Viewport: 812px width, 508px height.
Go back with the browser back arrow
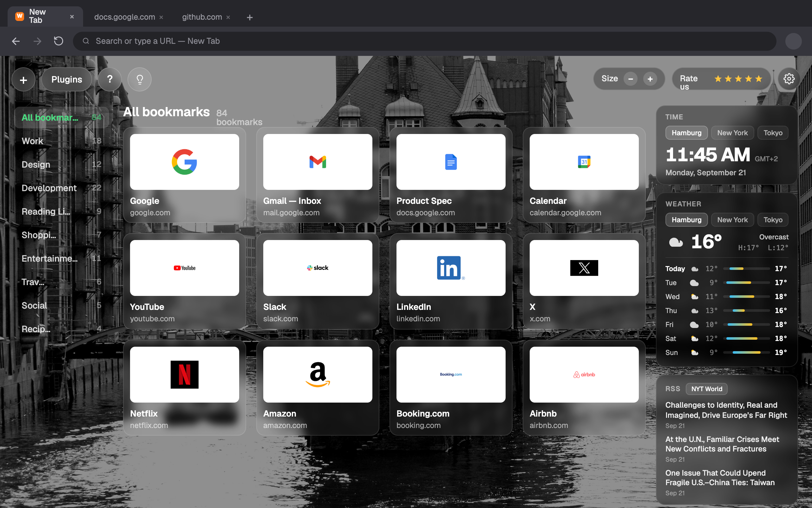16,41
